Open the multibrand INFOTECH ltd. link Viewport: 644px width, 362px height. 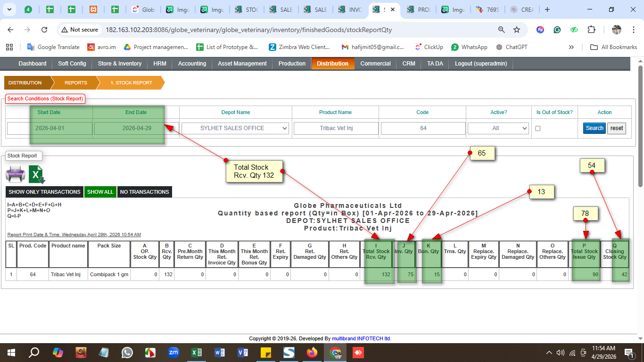(362, 338)
